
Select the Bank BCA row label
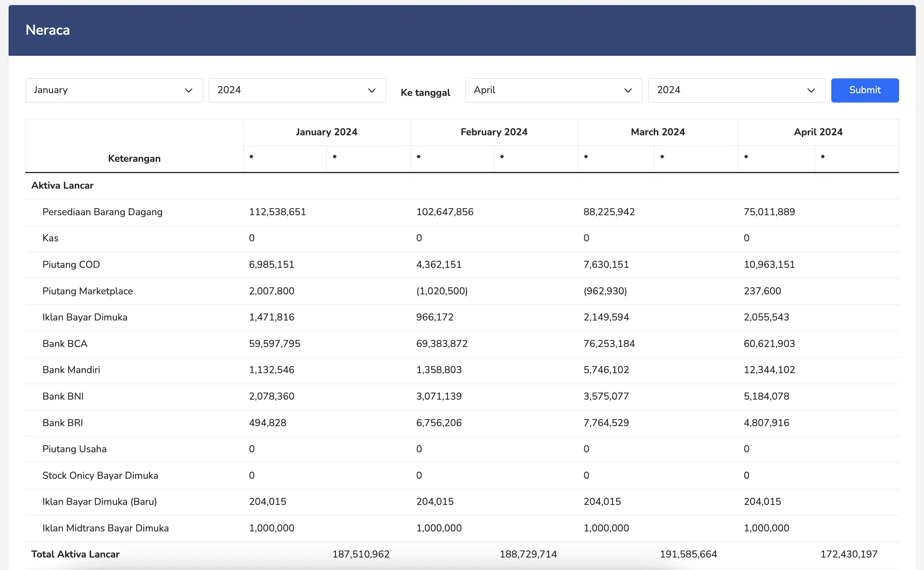[x=65, y=344]
